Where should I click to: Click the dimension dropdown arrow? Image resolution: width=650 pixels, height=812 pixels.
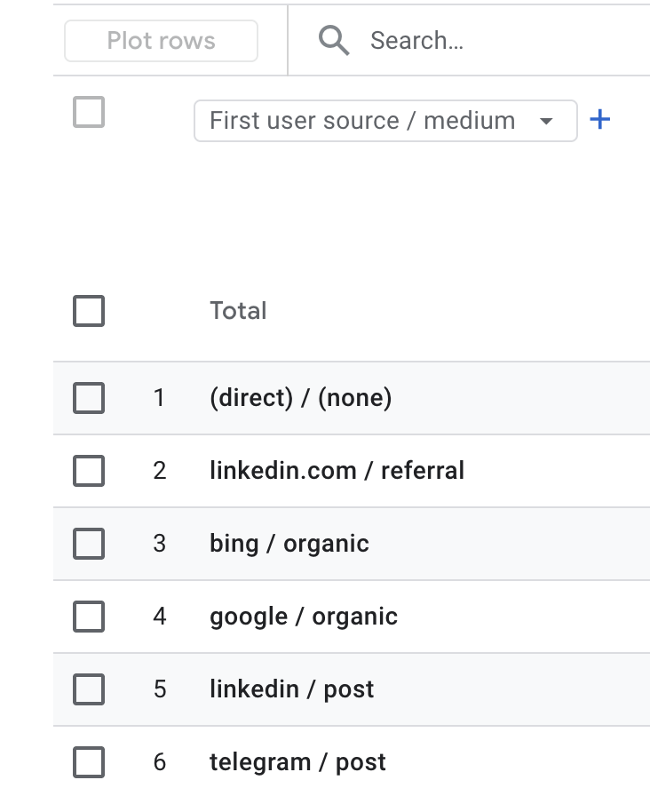click(x=547, y=121)
